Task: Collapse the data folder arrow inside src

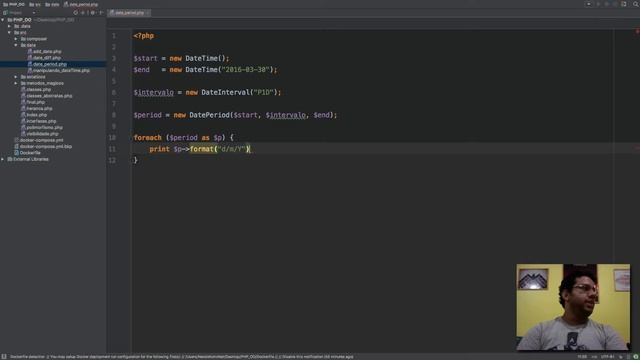Action: pyautogui.click(x=16, y=45)
